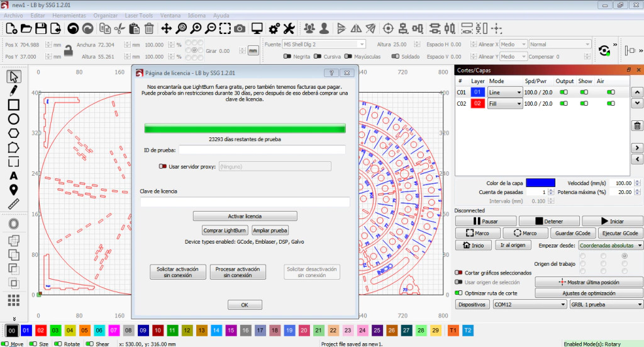Image resolution: width=644 pixels, height=347 pixels.
Task: Select the Ellipse tool
Action: click(14, 119)
